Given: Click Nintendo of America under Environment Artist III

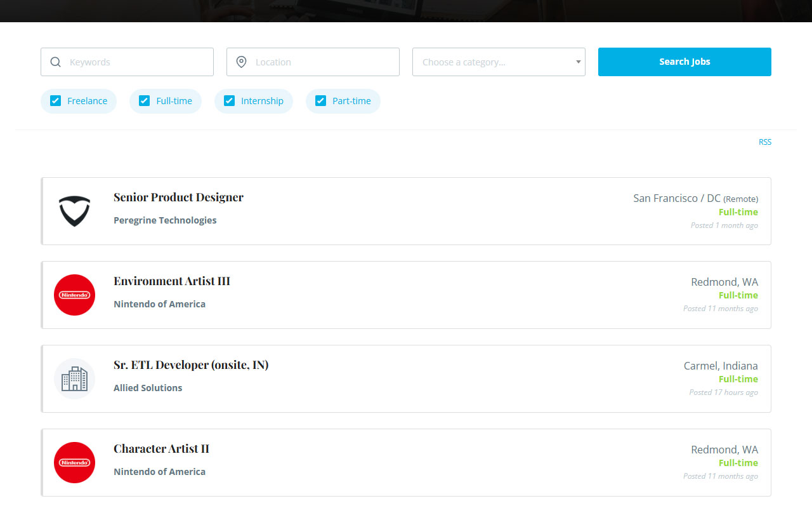Looking at the screenshot, I should [x=159, y=304].
